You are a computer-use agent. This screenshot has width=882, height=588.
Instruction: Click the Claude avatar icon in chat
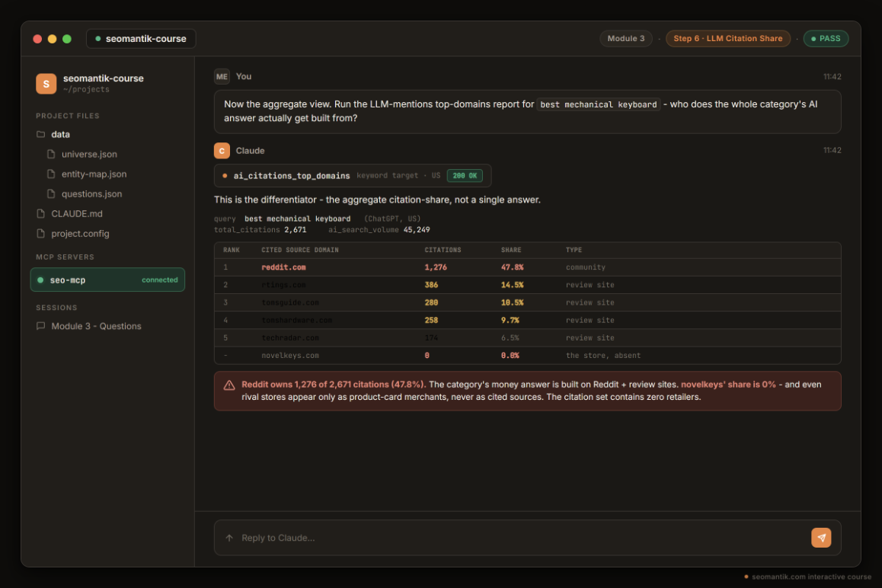pos(222,151)
